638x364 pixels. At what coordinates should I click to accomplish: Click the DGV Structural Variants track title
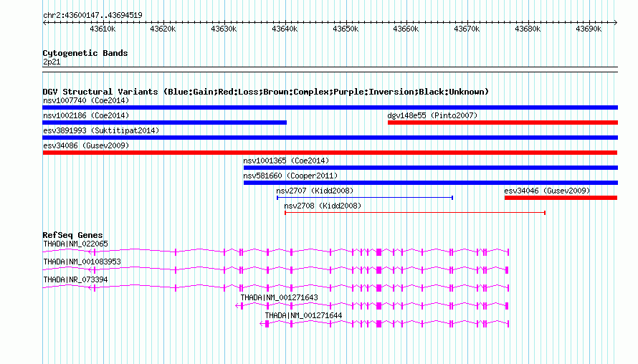pyautogui.click(x=266, y=92)
